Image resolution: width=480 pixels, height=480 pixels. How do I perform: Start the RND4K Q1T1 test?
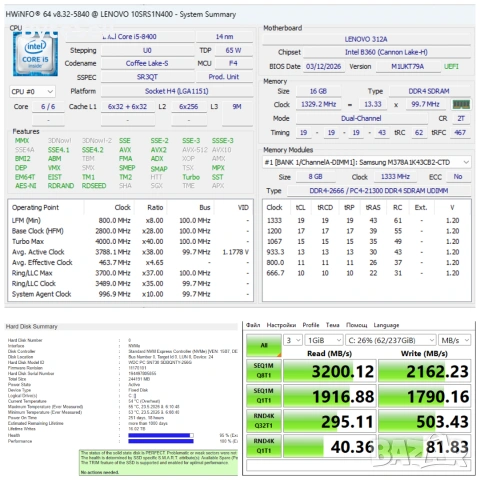(x=264, y=446)
